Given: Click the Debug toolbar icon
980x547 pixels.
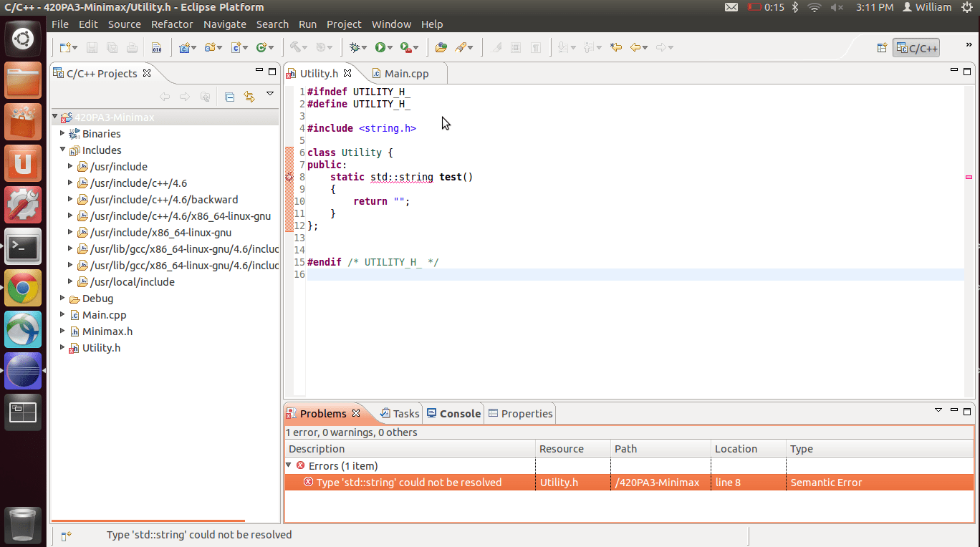Looking at the screenshot, I should click(356, 47).
